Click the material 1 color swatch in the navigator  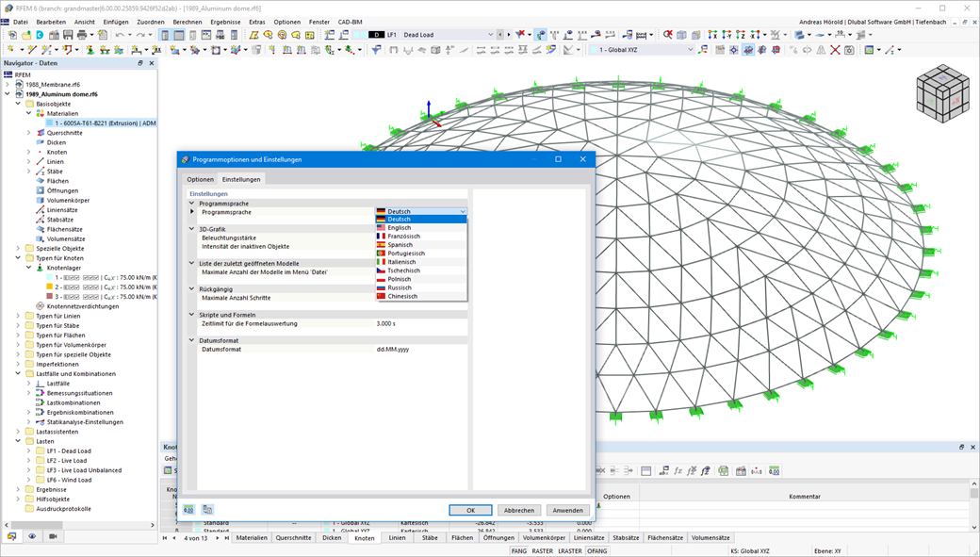click(50, 123)
